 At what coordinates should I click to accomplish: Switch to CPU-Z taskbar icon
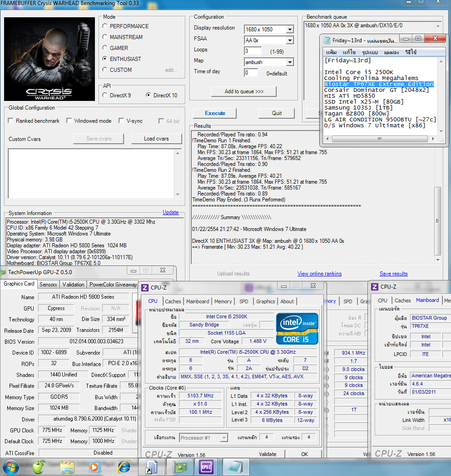tap(206, 467)
